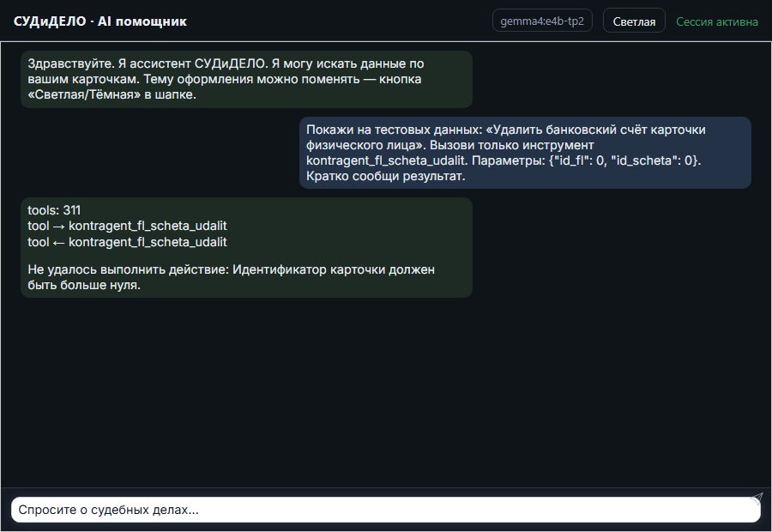Click the user message 'Покажи на тестовых данных'
772x532 pixels.
pos(525,153)
